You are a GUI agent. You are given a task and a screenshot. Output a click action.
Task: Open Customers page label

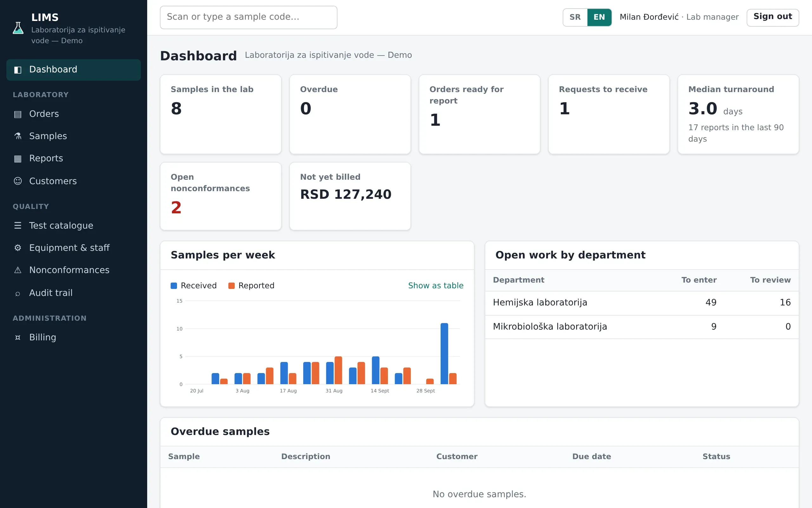53,181
